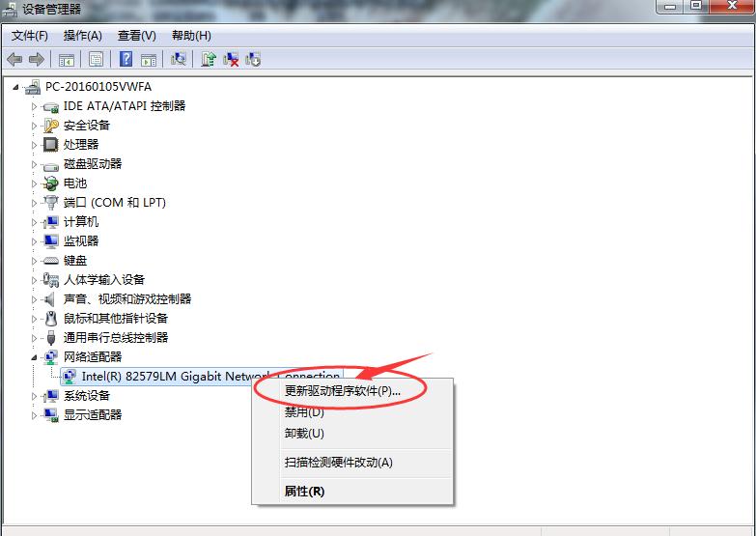
Task: Expand the 系统设备 node
Action: [34, 396]
